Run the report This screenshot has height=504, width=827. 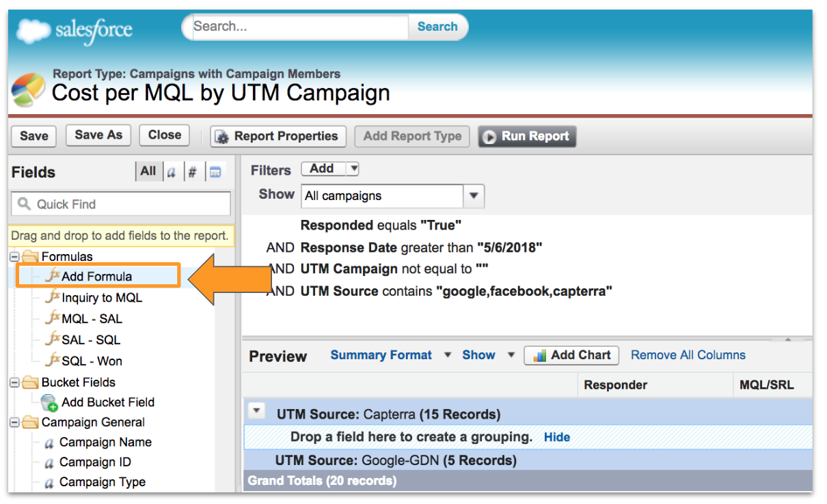point(527,137)
